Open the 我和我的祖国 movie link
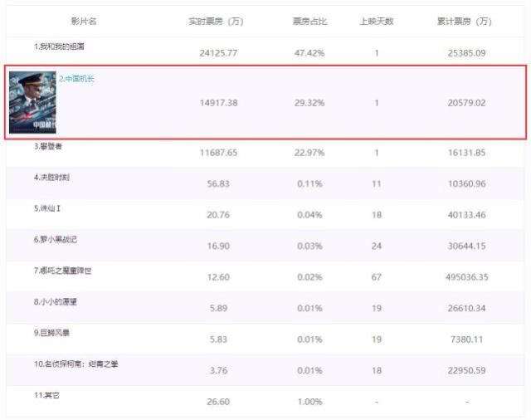The height and width of the screenshot is (420, 531). [60, 47]
